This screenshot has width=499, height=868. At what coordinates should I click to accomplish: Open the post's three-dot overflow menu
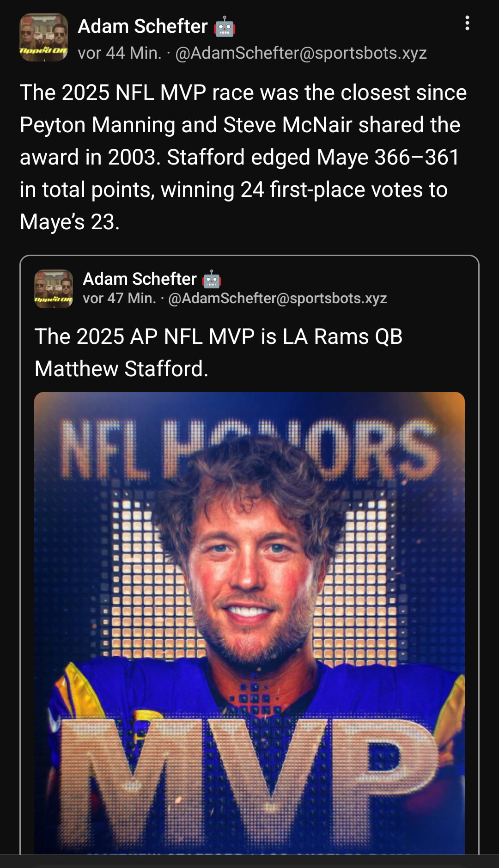pos(467,23)
